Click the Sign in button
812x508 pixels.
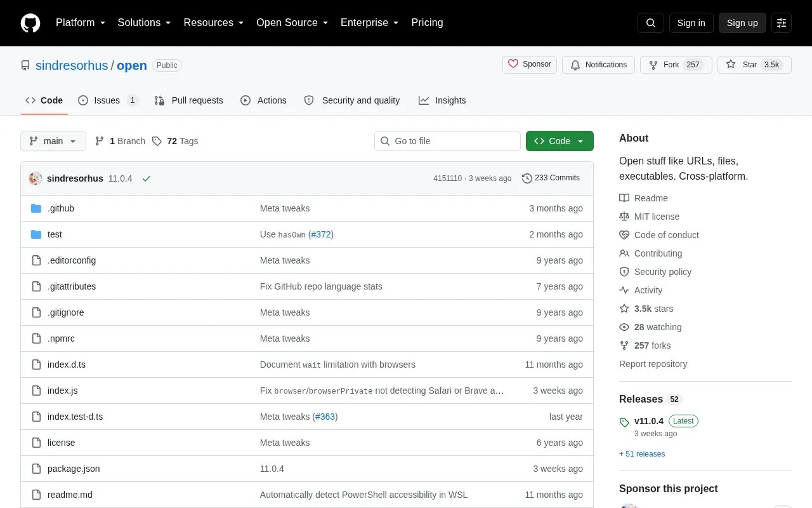tap(691, 23)
